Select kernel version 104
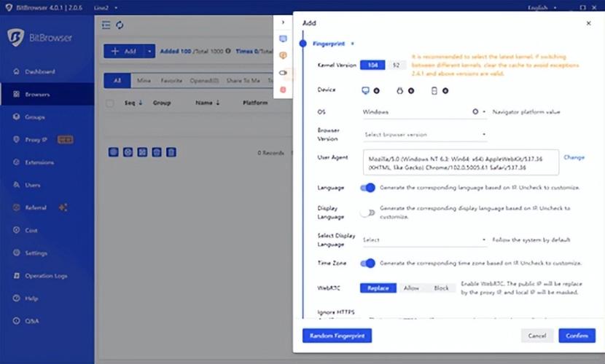 coord(372,65)
